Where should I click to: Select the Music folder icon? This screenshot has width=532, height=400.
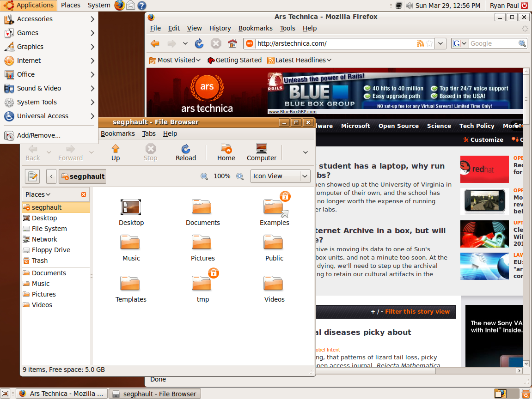131,248
